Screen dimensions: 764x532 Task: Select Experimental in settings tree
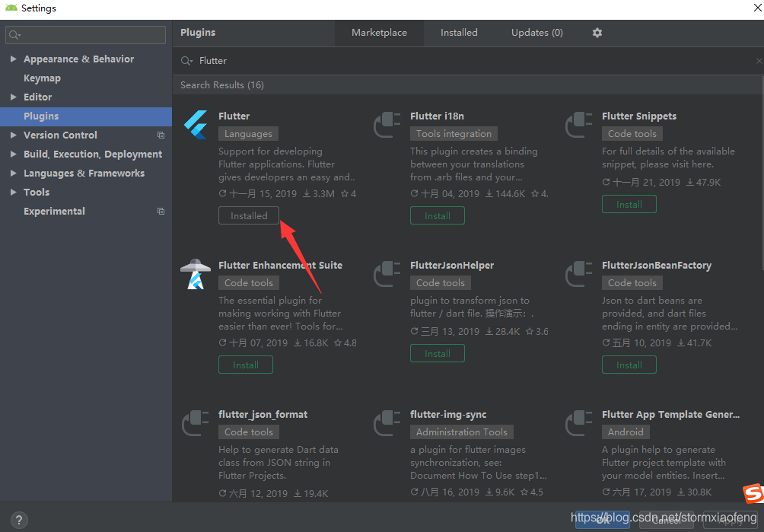(x=54, y=211)
